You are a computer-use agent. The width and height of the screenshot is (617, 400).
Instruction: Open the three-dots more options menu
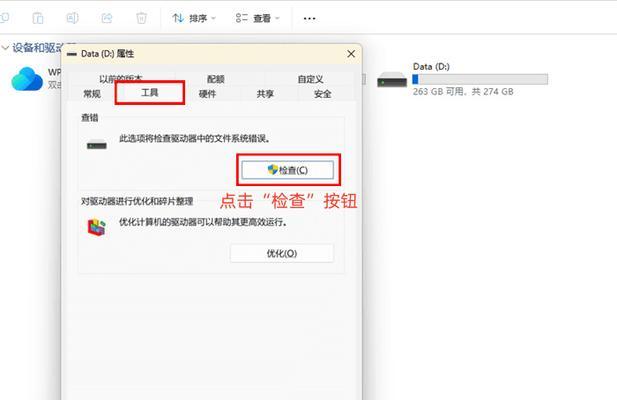pos(309,18)
